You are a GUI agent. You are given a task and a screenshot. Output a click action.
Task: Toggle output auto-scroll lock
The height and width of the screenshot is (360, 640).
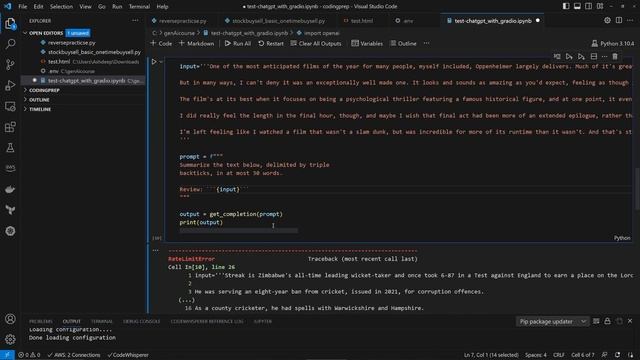pyautogui.click(x=607, y=321)
